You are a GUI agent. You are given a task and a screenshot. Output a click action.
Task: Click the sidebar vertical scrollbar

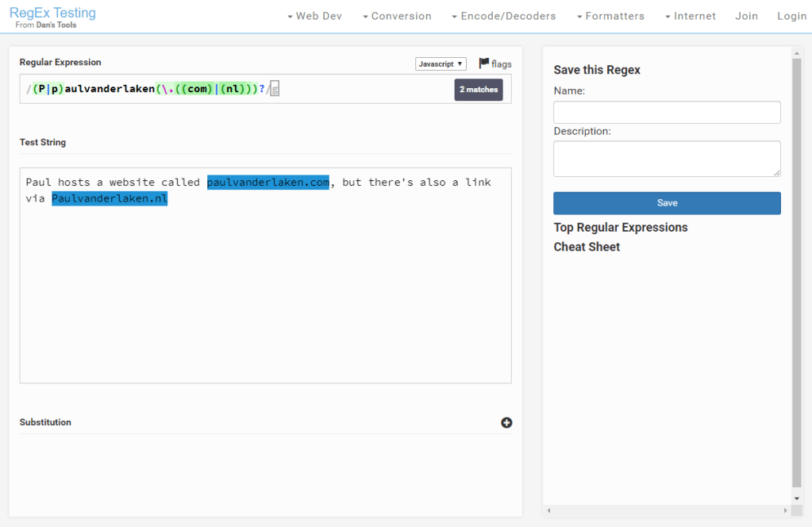click(x=796, y=270)
